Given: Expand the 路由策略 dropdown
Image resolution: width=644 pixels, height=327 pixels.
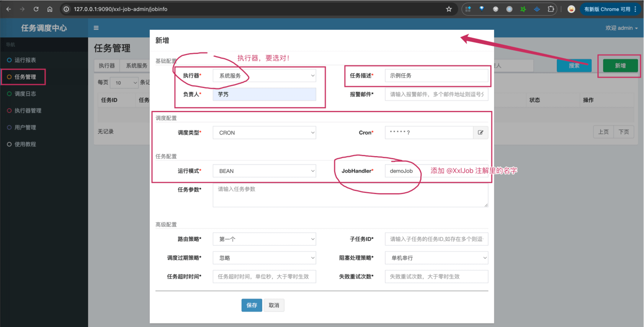Looking at the screenshot, I should point(264,239).
